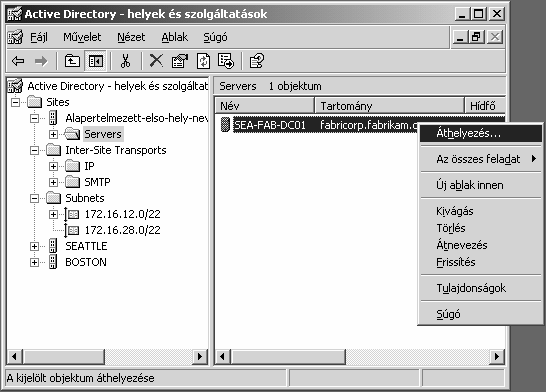Open the Nézet menu
The width and height of the screenshot is (546, 392).
131,37
